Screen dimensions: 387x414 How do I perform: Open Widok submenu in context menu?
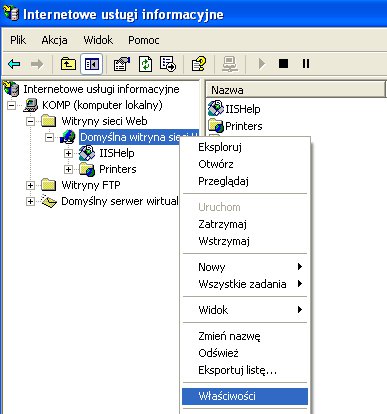(245, 310)
